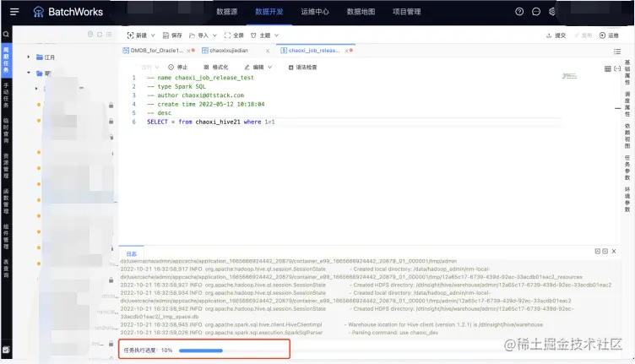Open the 任务参数 right side panel
Viewport: 635px width, 364px height.
(x=627, y=167)
